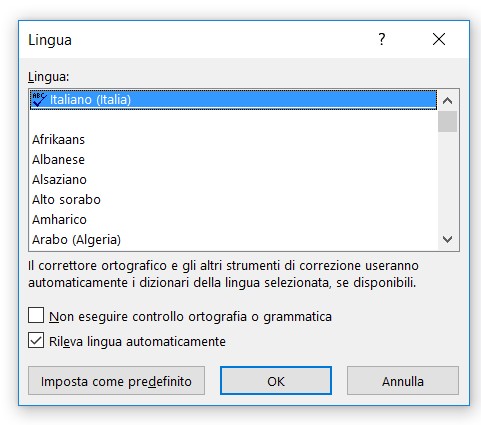Click the Annulla button

pos(403,381)
